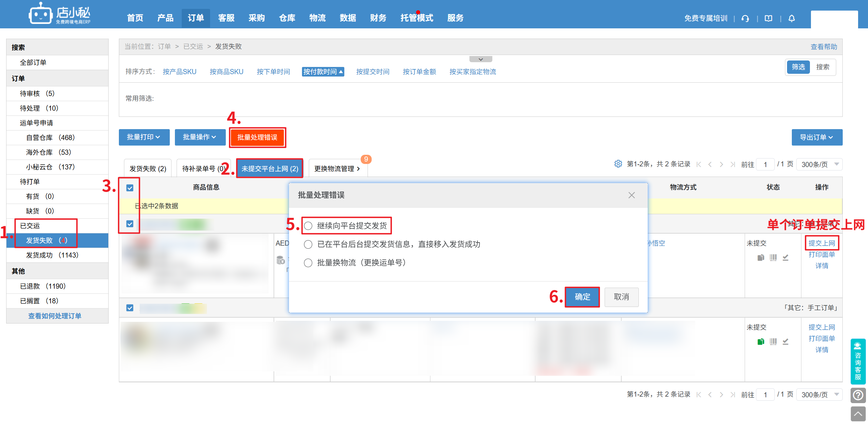The image size is (868, 426).
Task: Open the 物流 menu in top navigation
Action: (x=317, y=18)
